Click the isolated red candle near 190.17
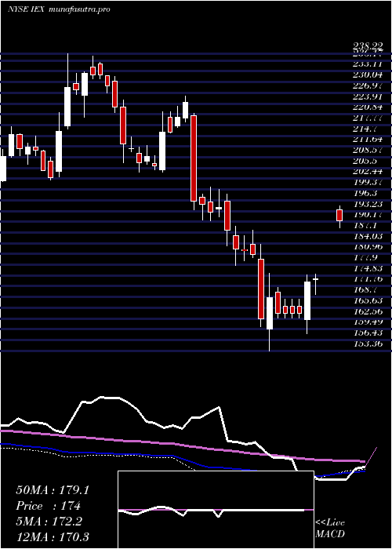Screen dimensions: 392x549 pyautogui.click(x=339, y=216)
